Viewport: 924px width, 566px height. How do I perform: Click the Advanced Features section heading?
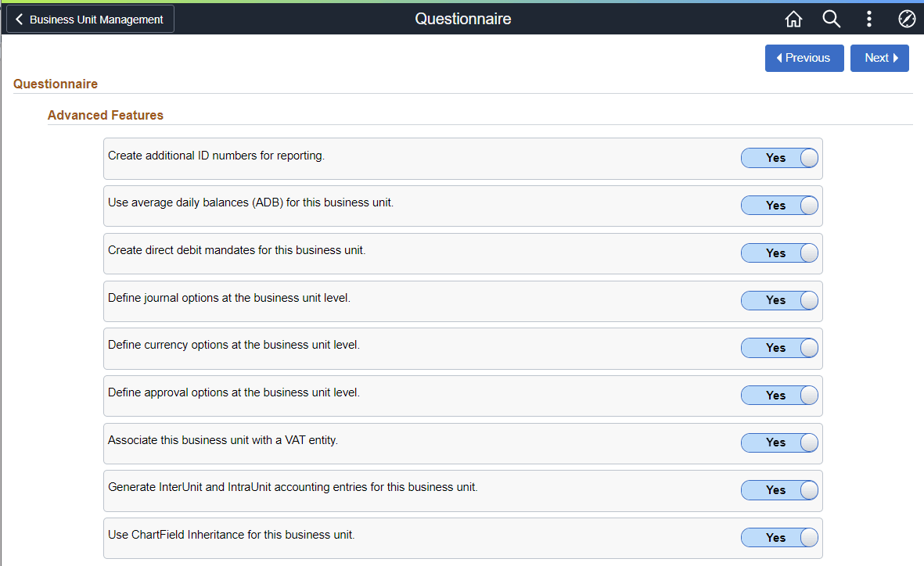pos(106,115)
